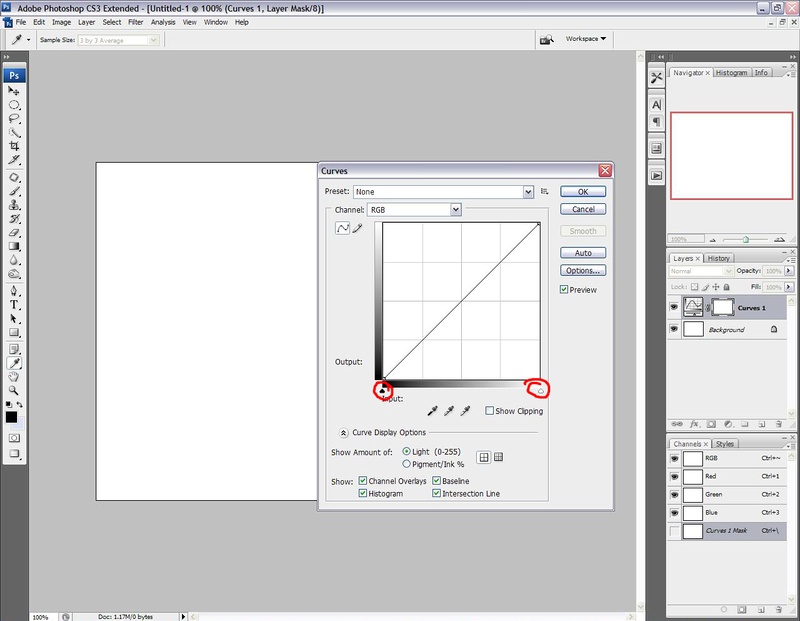Select the Path Selection tool

14,319
